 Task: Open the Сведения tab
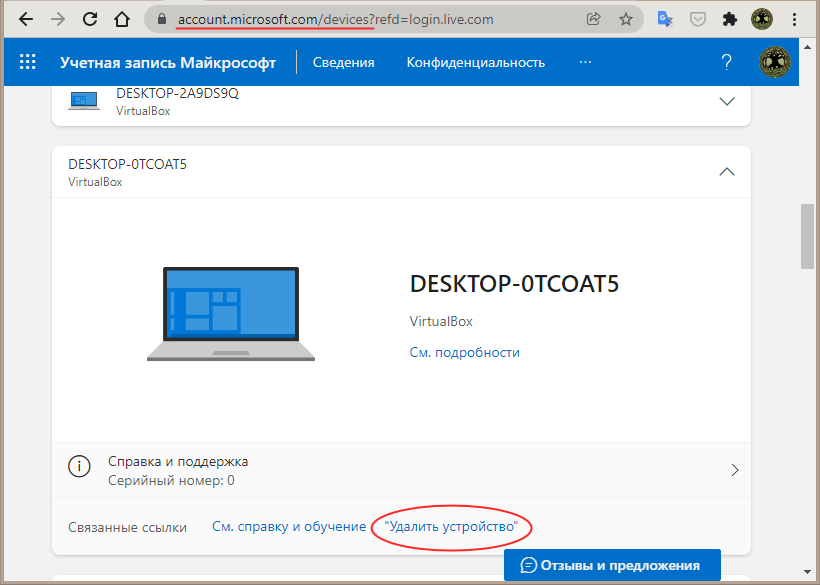tap(344, 62)
